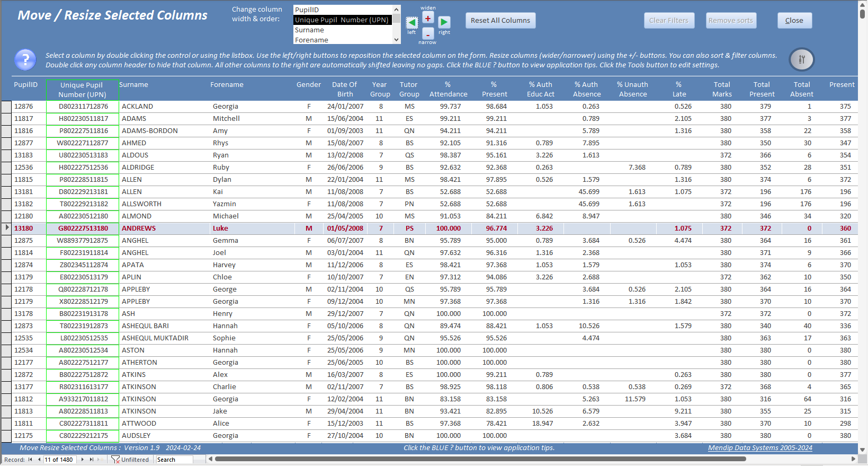Go to next record navigation arrow
Viewport: 868px width, 466px height.
pyautogui.click(x=83, y=460)
